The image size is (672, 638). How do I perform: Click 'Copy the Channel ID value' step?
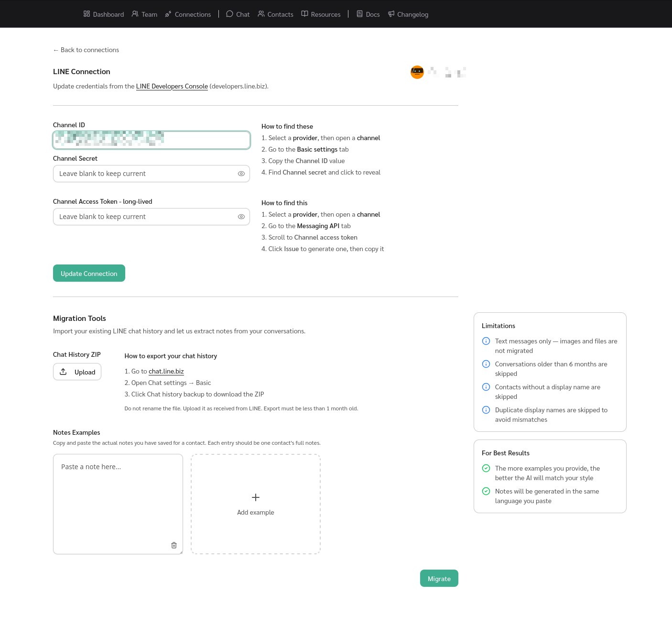(303, 161)
